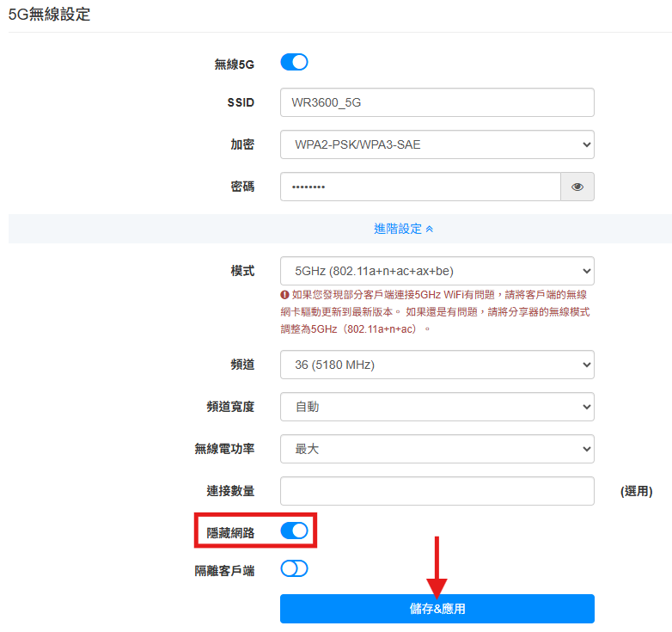
Task: Disable the 無線5G switch
Action: pyautogui.click(x=294, y=62)
